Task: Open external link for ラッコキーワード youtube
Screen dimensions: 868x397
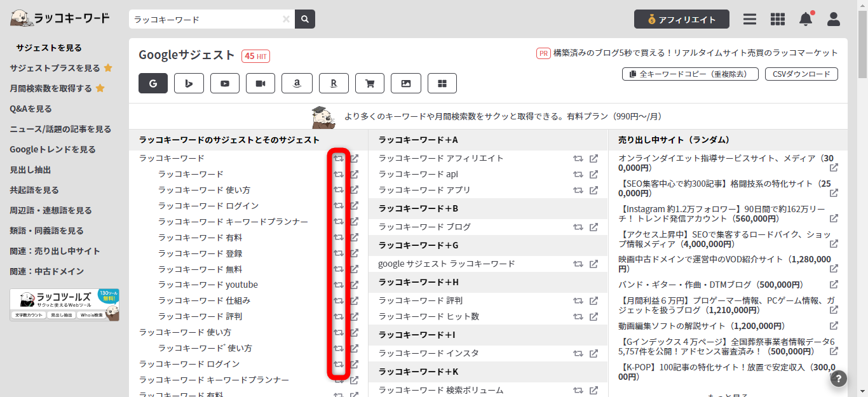Action: tap(355, 285)
